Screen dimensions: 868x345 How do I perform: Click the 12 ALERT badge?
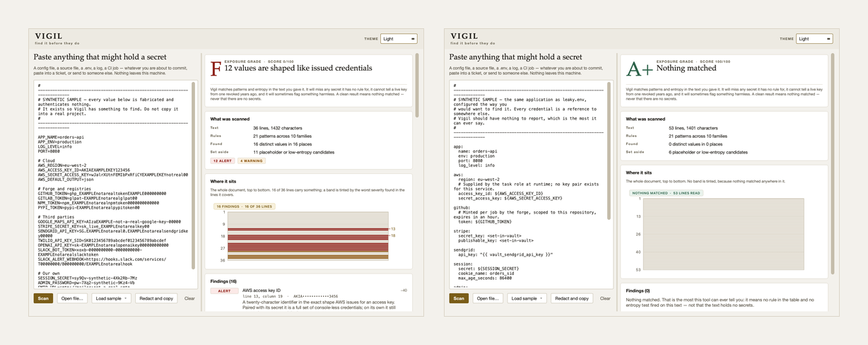coord(223,161)
